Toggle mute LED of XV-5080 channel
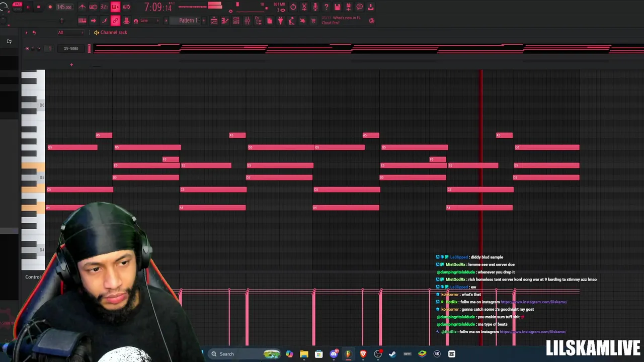This screenshot has height=362, width=644. point(27,48)
